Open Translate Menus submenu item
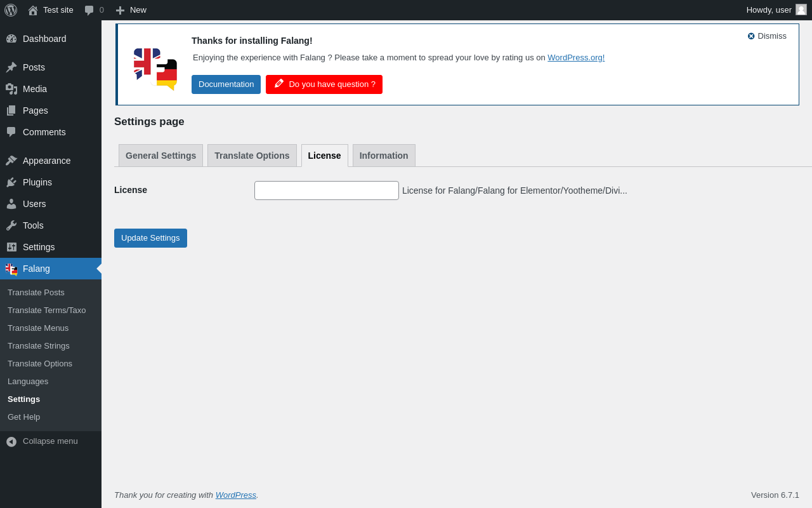This screenshot has width=812, height=508. coord(38,328)
